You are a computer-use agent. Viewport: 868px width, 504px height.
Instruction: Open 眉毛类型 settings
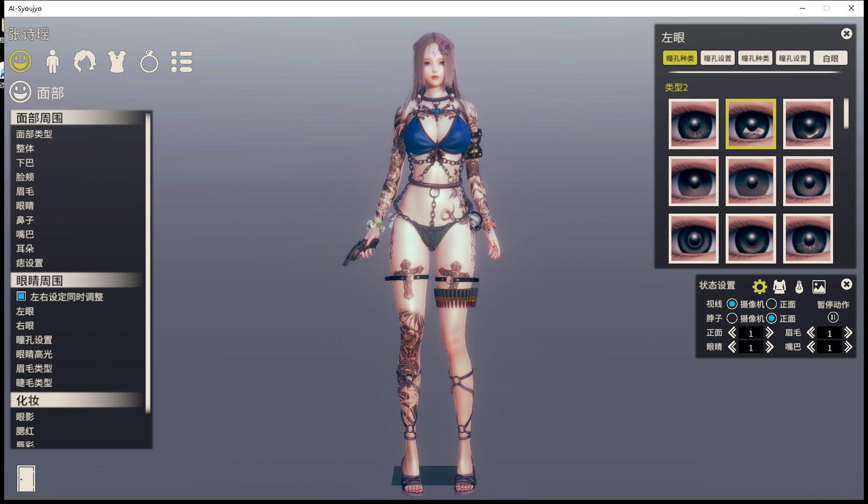point(34,368)
